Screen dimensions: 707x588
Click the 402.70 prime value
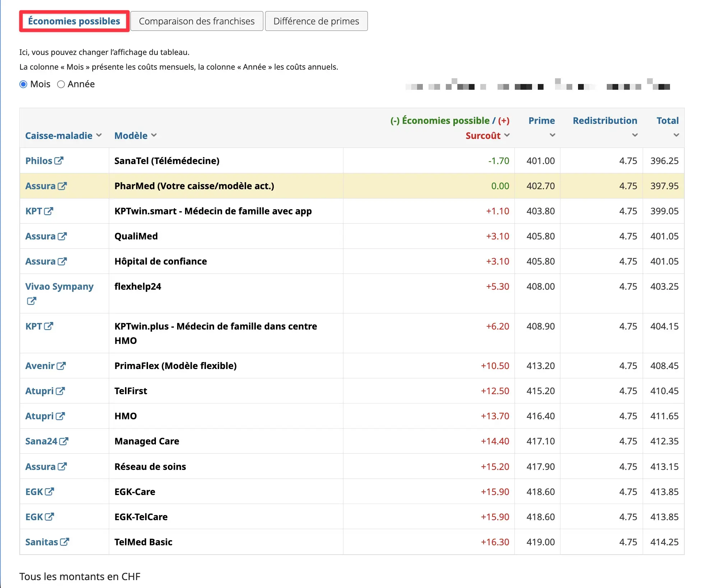(x=541, y=186)
